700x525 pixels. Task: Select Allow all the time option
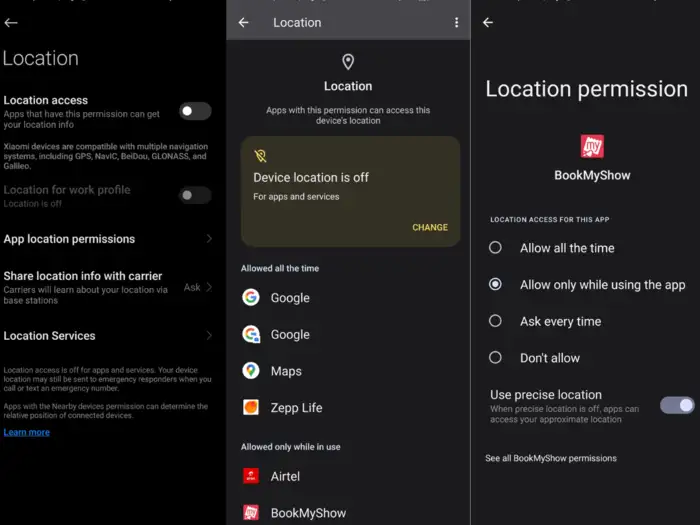pos(495,248)
